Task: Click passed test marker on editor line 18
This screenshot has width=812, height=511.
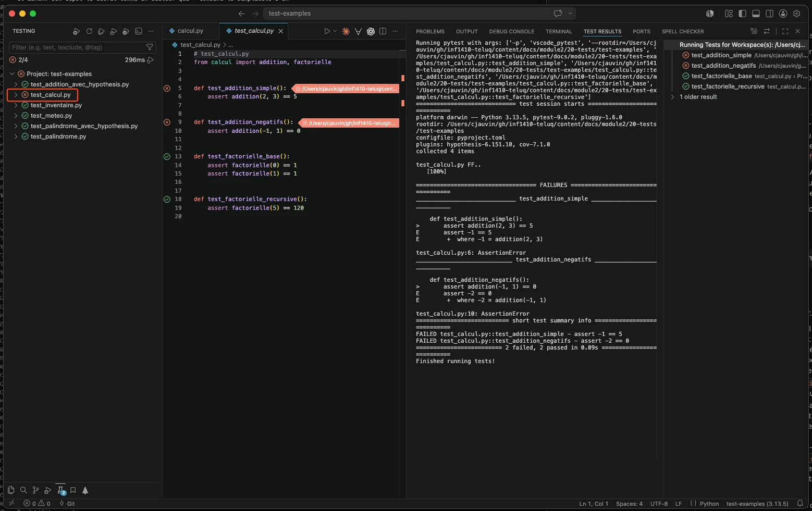Action: tap(167, 199)
